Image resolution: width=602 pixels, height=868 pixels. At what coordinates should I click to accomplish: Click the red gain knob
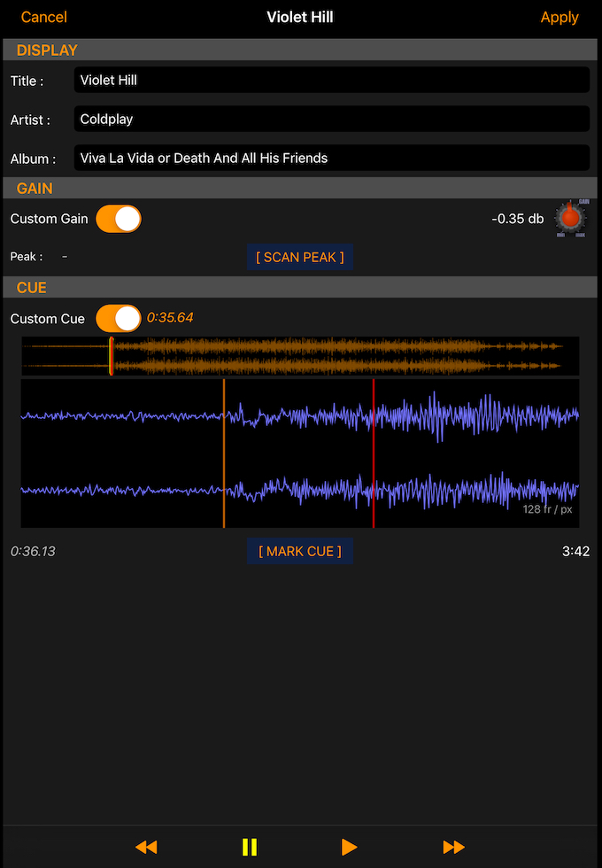(570, 218)
